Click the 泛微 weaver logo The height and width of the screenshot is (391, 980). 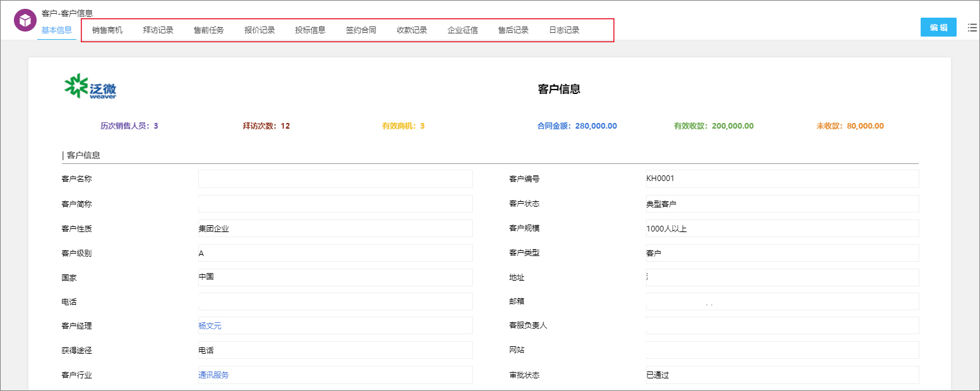[90, 86]
